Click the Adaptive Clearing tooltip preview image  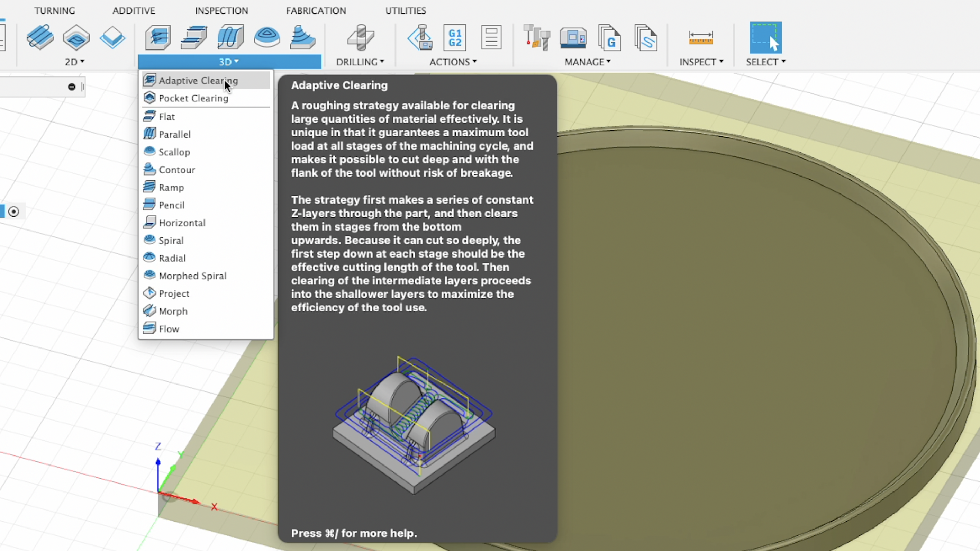coord(414,424)
